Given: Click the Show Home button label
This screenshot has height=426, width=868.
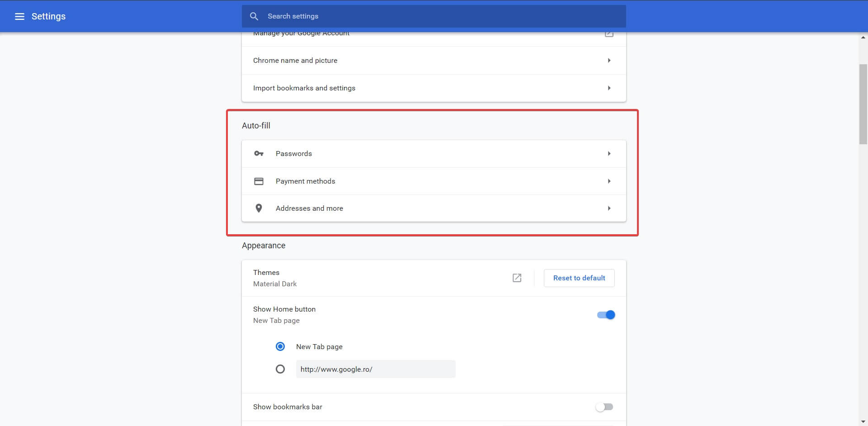Looking at the screenshot, I should point(284,309).
